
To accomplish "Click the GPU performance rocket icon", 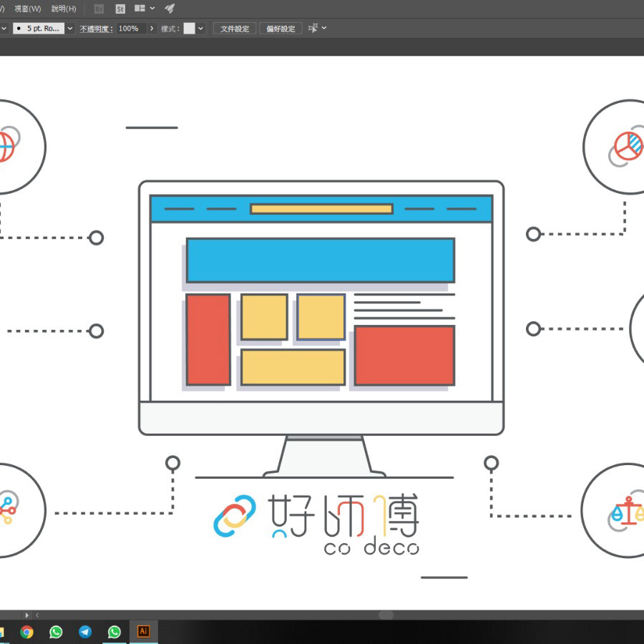I will (x=170, y=9).
